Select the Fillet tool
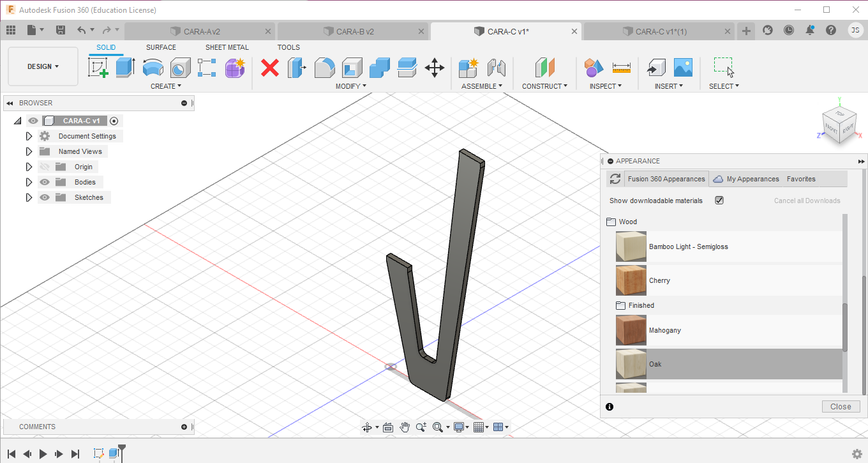Image resolution: width=868 pixels, height=463 pixels. [325, 67]
